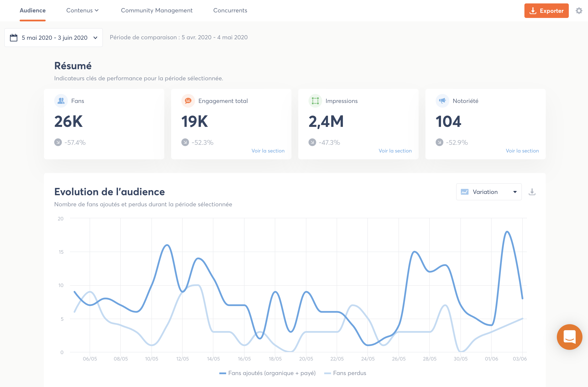Click the Fans decrease arrow indicator
This screenshot has height=387, width=588.
(58, 142)
